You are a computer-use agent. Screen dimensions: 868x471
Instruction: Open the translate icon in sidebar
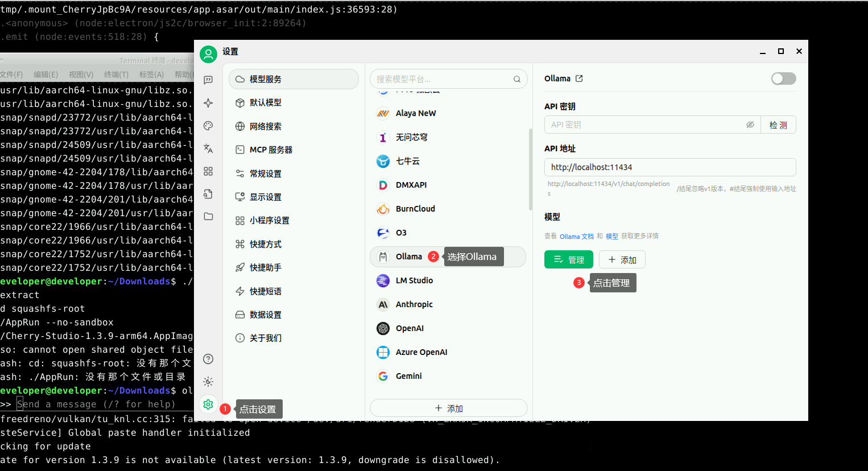[x=208, y=148]
